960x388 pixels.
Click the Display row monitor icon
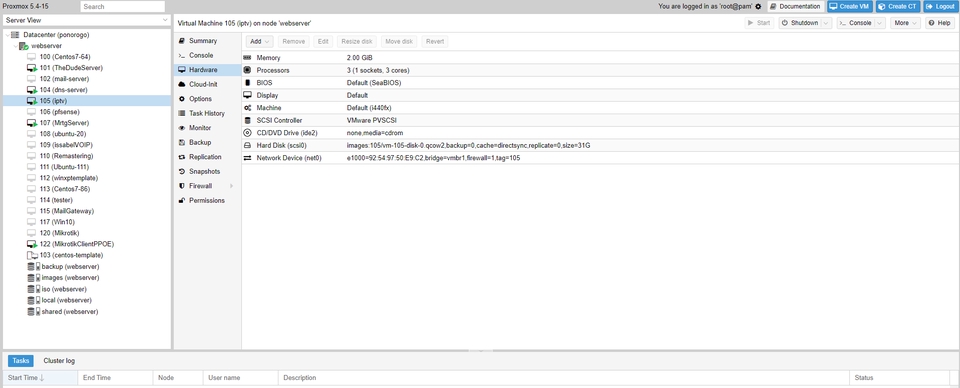(x=247, y=95)
